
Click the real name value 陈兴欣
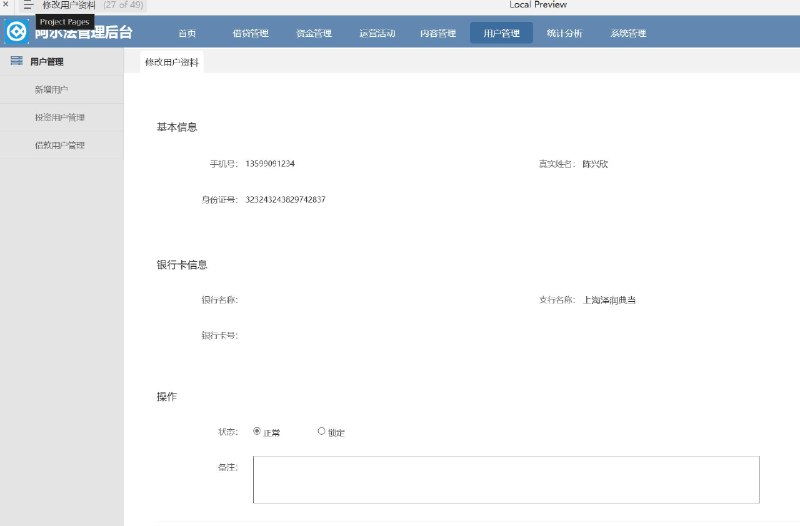pyautogui.click(x=595, y=164)
